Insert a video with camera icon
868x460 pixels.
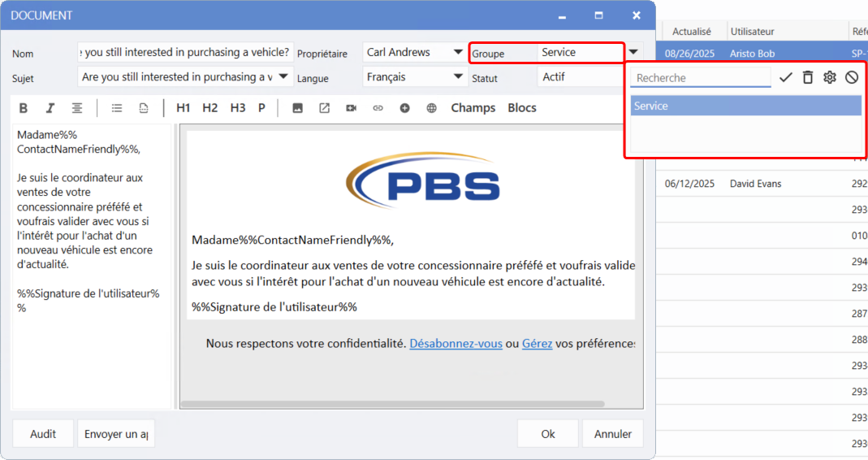(351, 108)
